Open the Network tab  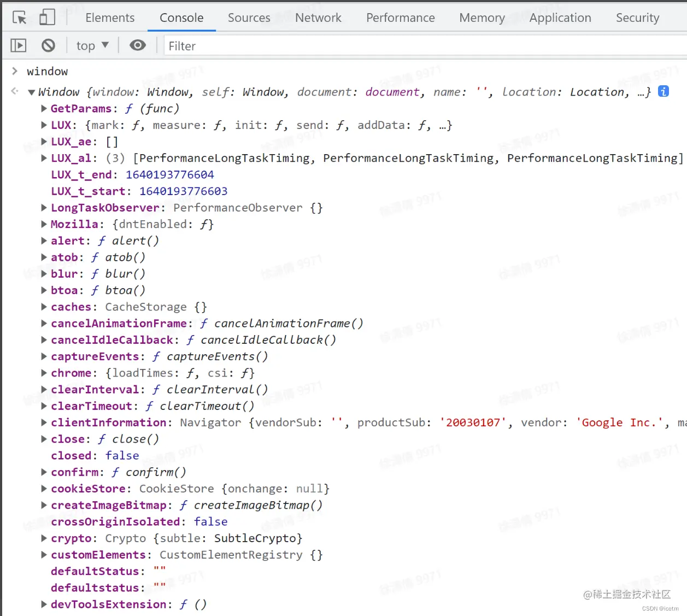[318, 17]
